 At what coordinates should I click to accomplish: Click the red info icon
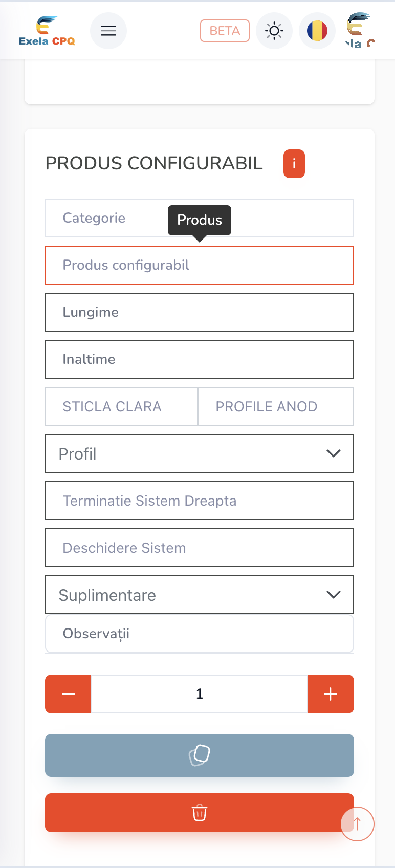pyautogui.click(x=294, y=164)
